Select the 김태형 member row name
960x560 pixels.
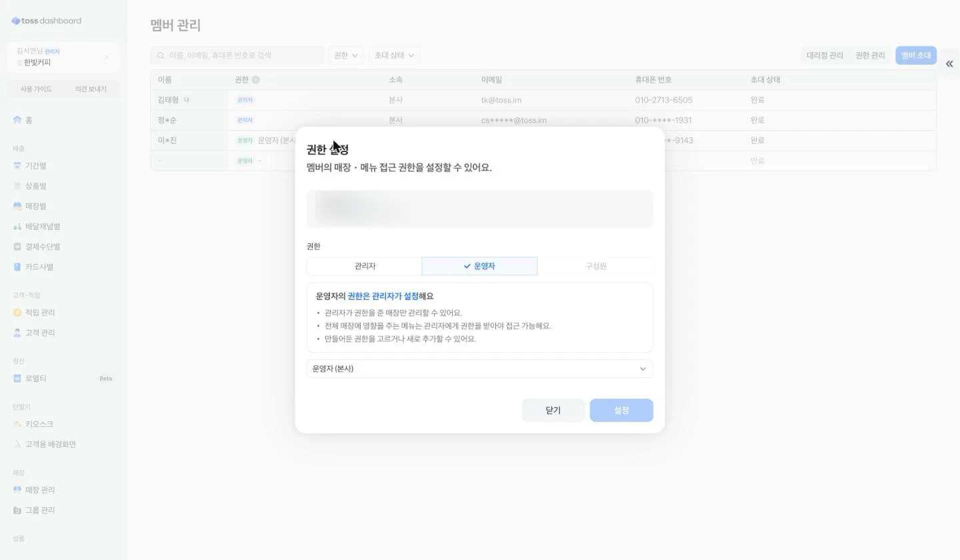(168, 100)
